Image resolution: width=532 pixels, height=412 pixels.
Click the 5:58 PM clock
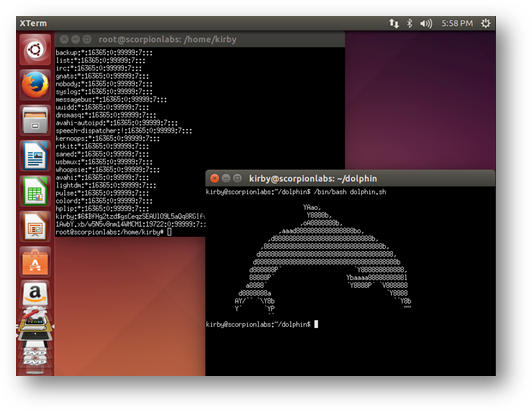(457, 23)
